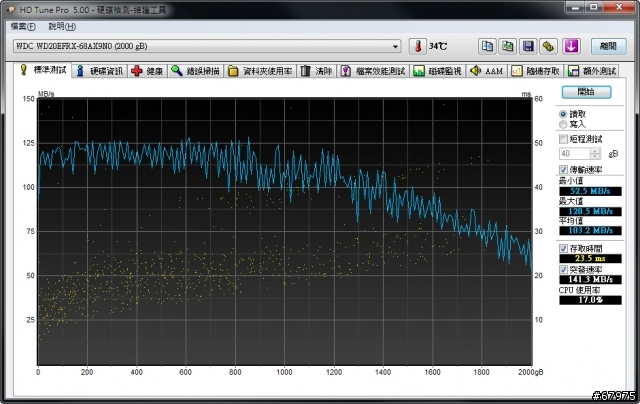Click the short stroke gB input field
Image resolution: width=640 pixels, height=404 pixels.
575,154
